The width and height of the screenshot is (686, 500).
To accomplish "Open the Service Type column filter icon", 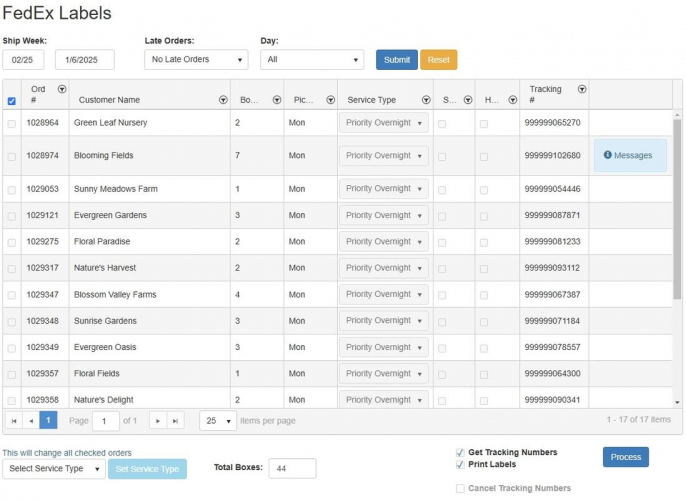I will tap(426, 100).
